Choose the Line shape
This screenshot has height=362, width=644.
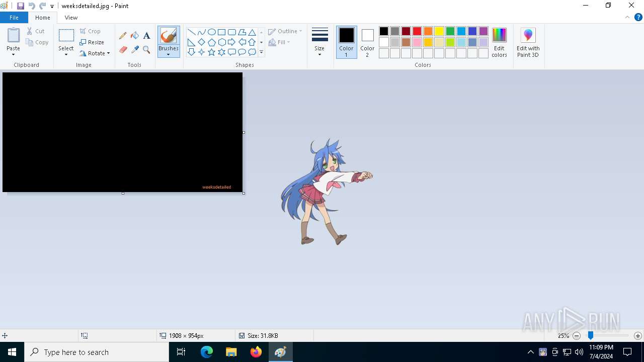point(192,32)
